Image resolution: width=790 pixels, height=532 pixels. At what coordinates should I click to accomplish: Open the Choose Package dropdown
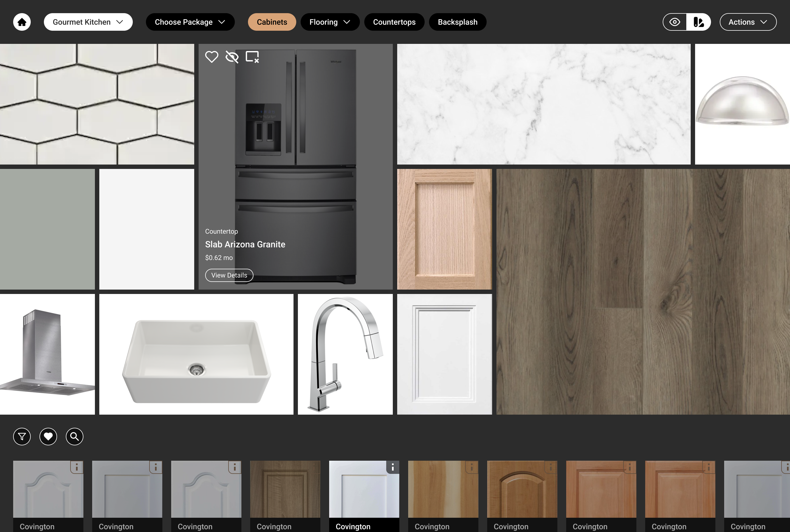[x=190, y=22]
